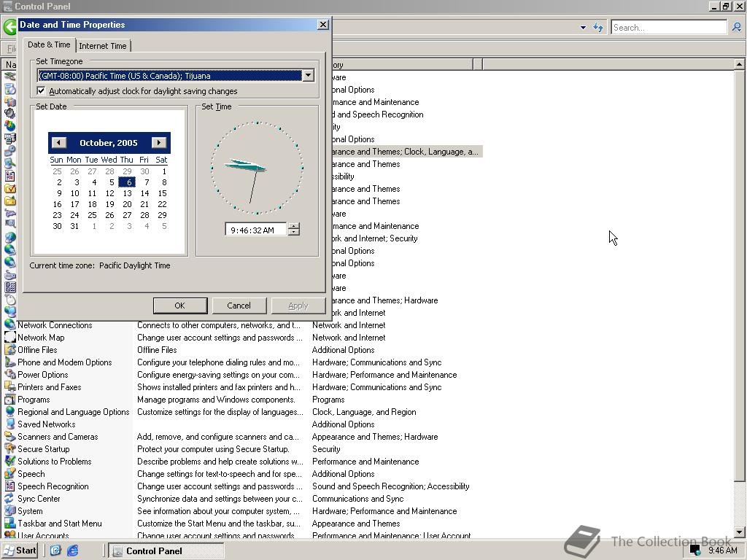This screenshot has height=560, width=747.
Task: Click the Sync Center icon
Action: (9, 499)
